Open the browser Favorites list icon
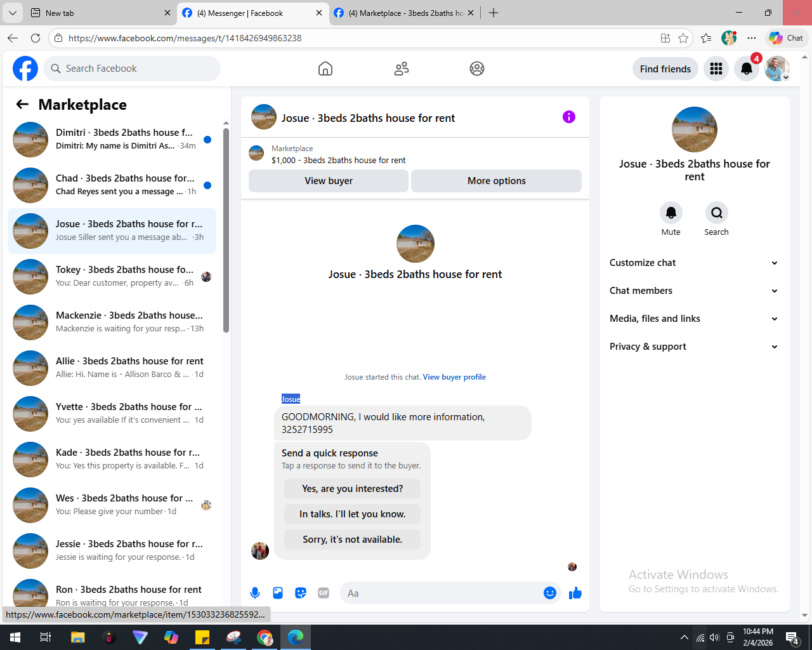Image resolution: width=812 pixels, height=650 pixels. [706, 38]
